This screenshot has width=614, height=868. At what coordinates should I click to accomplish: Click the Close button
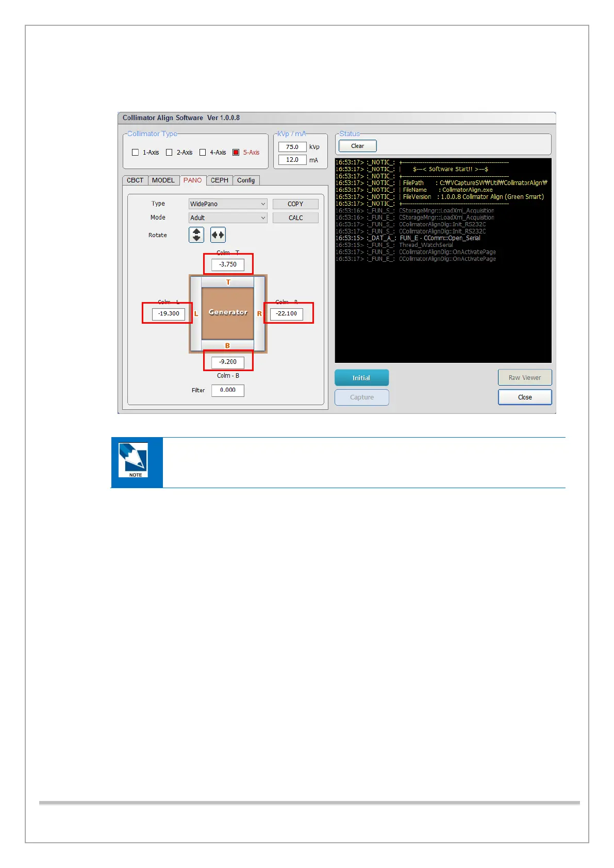[525, 397]
